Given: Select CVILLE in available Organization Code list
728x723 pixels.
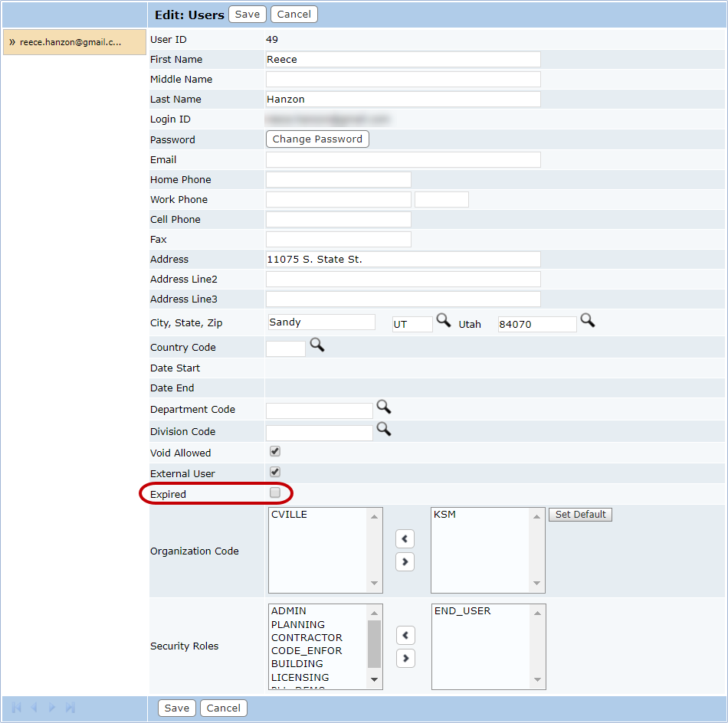Looking at the screenshot, I should click(289, 515).
